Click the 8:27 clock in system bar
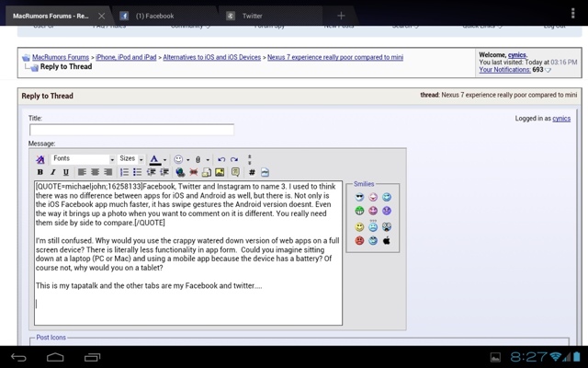588x368 pixels. tap(528, 357)
